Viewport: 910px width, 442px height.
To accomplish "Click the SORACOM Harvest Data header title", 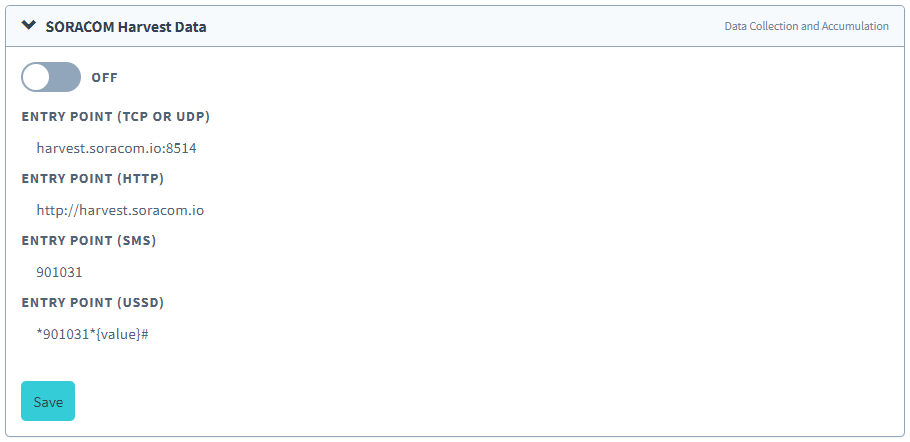I will point(126,27).
